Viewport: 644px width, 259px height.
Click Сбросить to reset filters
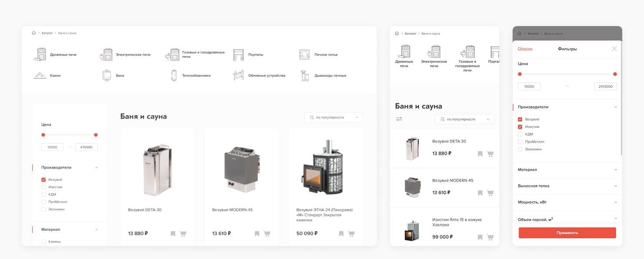(525, 49)
